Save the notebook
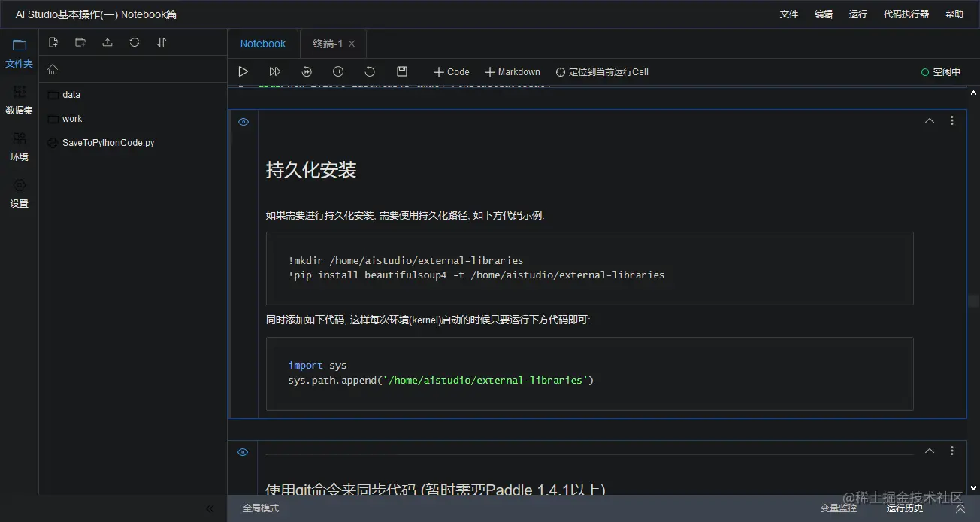 (402, 71)
